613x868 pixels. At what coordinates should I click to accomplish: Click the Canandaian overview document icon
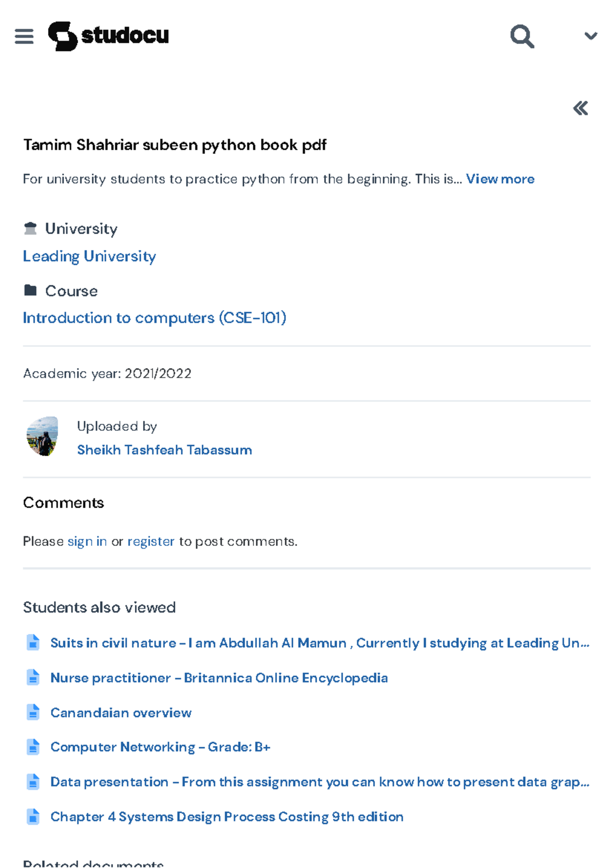33,712
